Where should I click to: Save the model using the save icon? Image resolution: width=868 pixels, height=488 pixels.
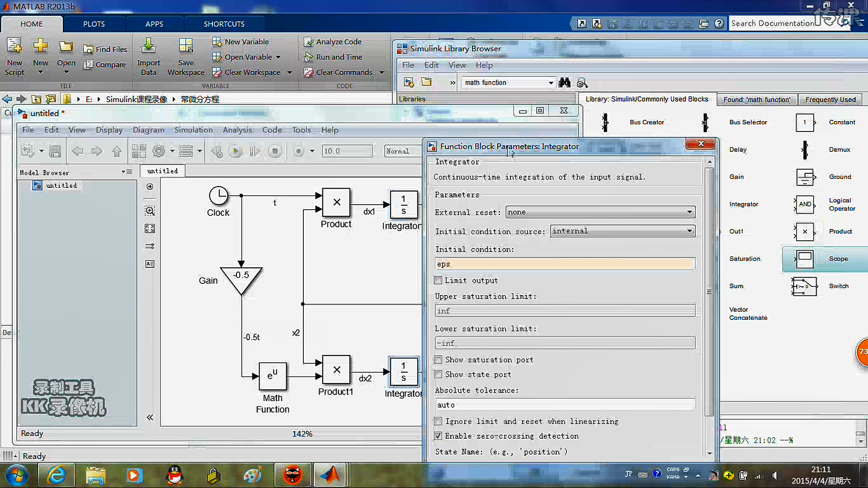[55, 151]
